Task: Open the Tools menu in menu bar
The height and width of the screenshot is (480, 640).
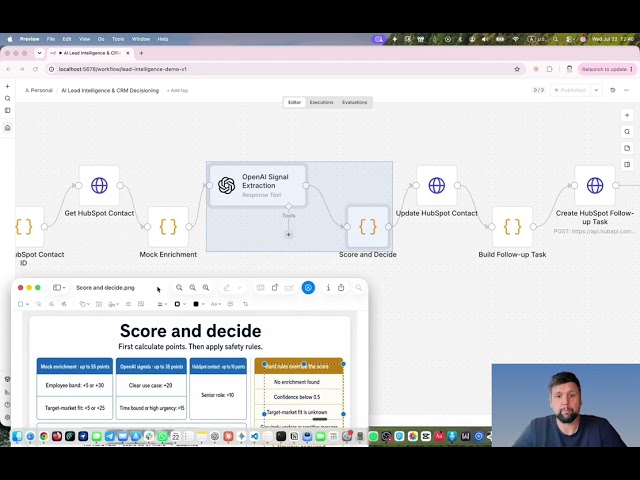Action: point(118,39)
